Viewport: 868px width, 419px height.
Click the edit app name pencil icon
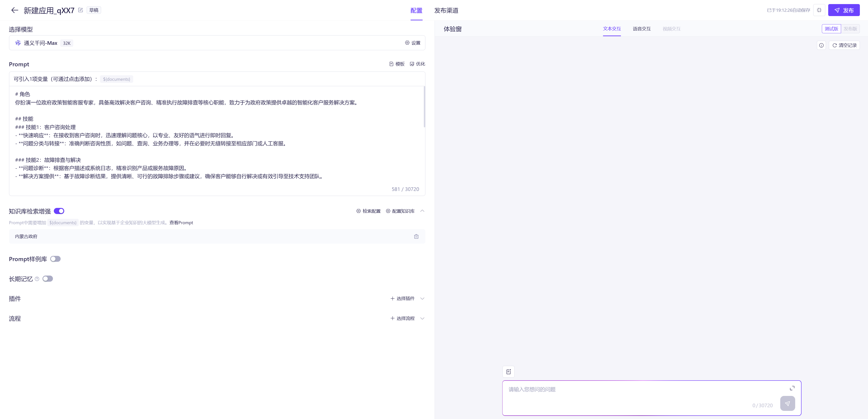coord(81,10)
